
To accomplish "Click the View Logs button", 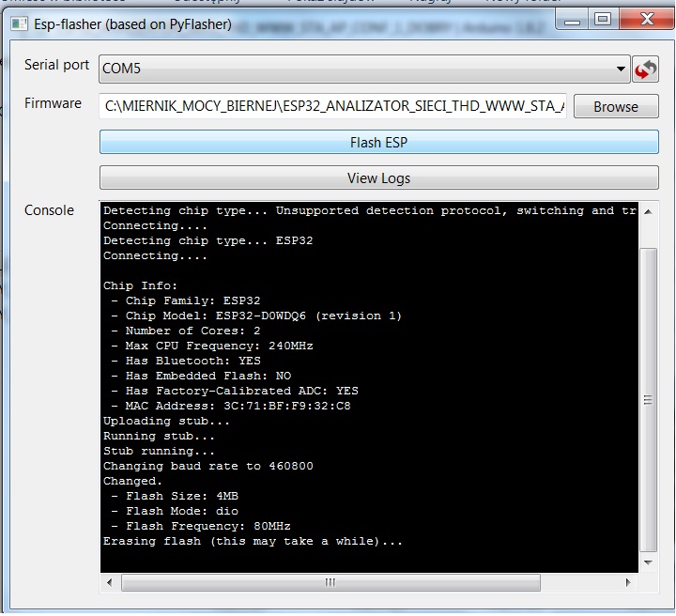I will pyautogui.click(x=379, y=177).
